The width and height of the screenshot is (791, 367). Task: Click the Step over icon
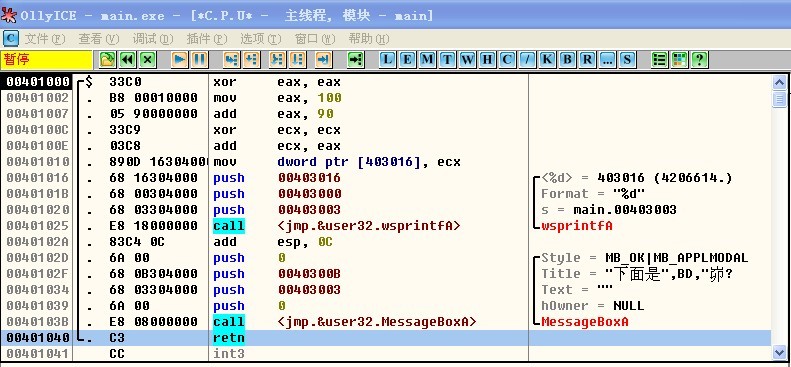pos(251,60)
